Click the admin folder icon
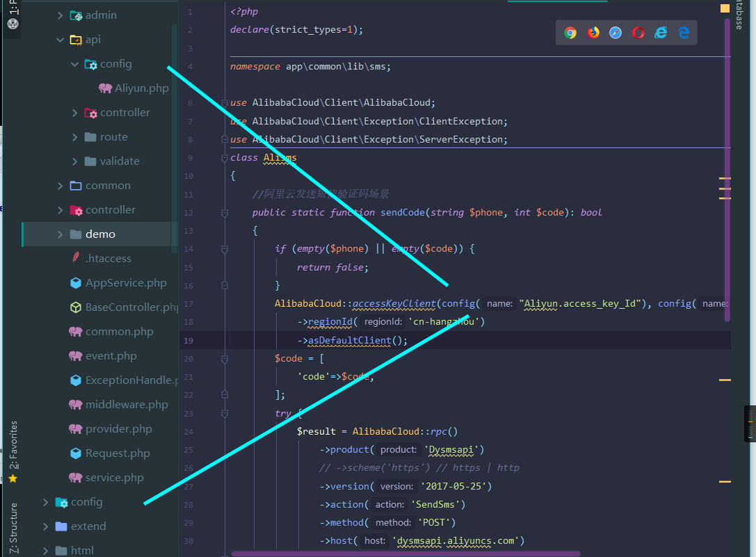The height and width of the screenshot is (557, 756). tap(77, 15)
